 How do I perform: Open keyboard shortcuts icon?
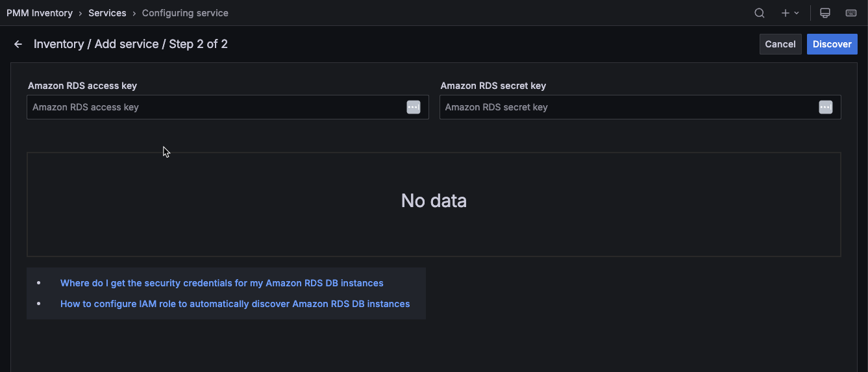pyautogui.click(x=851, y=13)
